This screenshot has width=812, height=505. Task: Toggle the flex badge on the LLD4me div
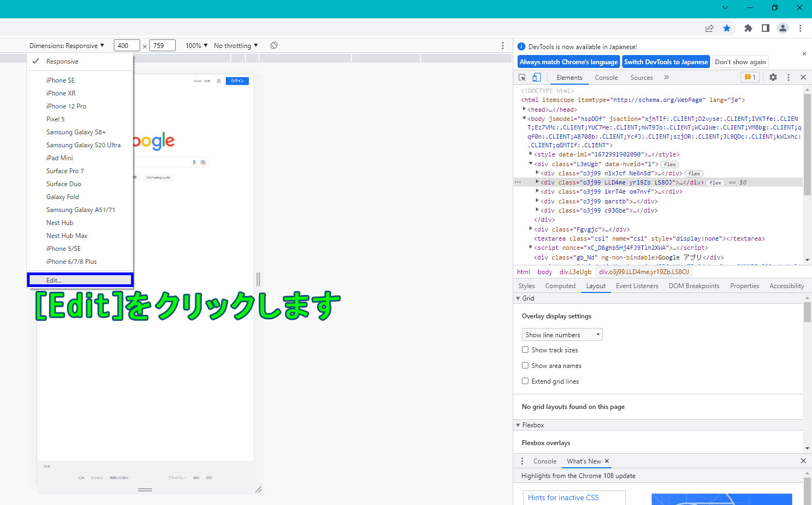pyautogui.click(x=715, y=183)
